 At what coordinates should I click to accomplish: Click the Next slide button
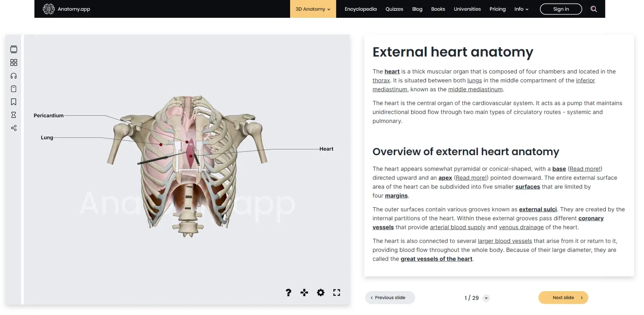563,298
